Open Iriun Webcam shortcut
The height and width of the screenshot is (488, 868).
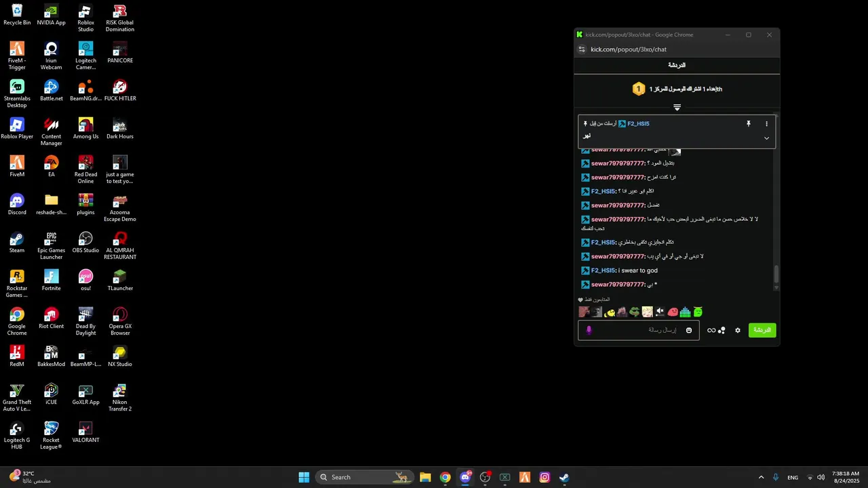pos(51,56)
